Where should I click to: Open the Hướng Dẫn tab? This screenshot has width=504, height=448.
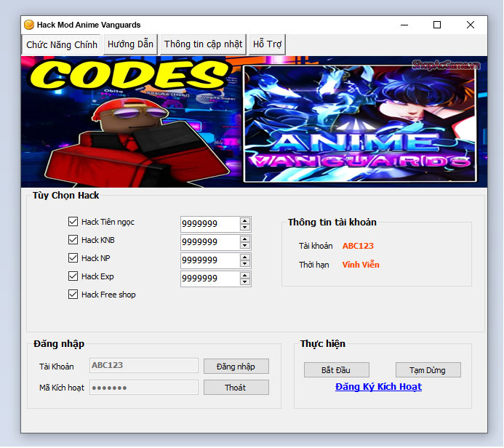pyautogui.click(x=130, y=44)
